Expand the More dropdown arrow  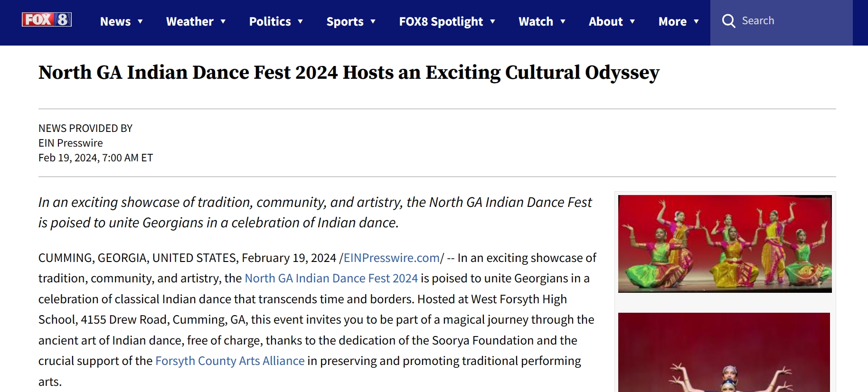(x=696, y=21)
